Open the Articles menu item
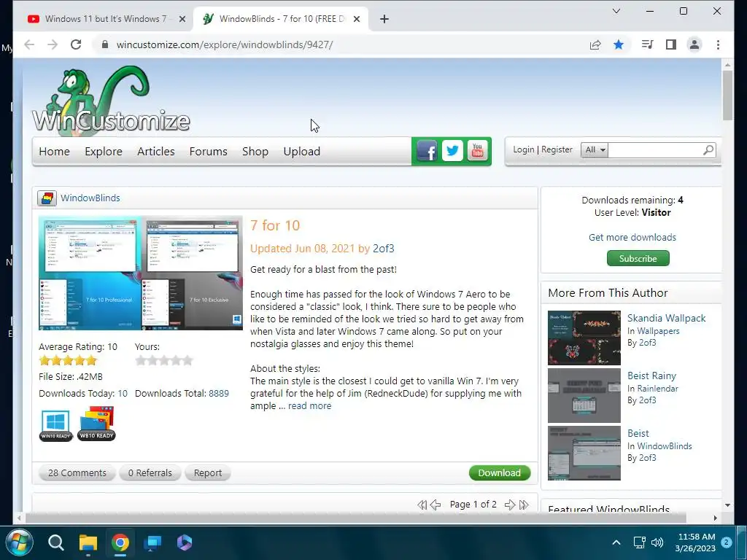Screen dimensions: 747x560 156,152
